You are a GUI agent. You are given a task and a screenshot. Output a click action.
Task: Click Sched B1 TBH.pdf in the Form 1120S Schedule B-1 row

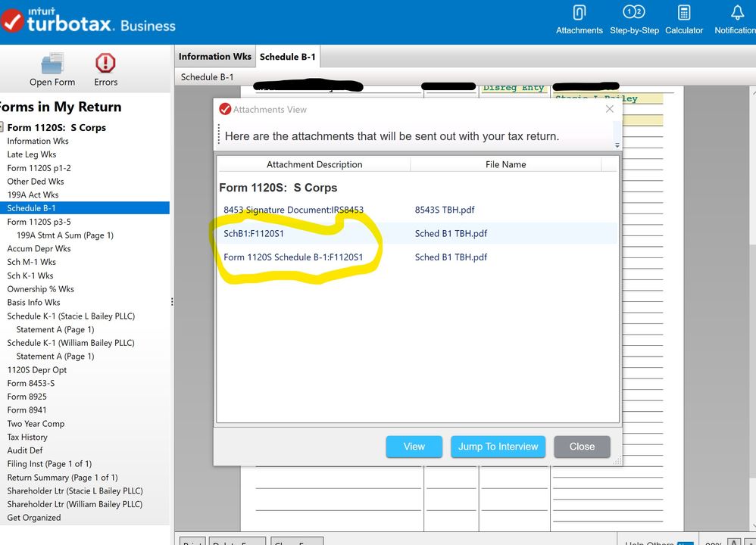[x=451, y=257]
